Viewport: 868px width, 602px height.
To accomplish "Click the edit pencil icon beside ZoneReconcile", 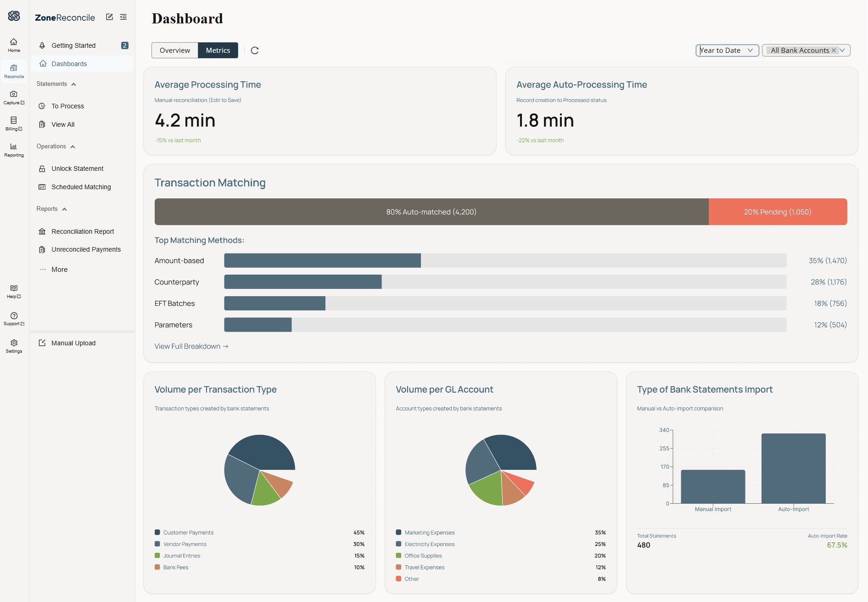I will pyautogui.click(x=109, y=17).
